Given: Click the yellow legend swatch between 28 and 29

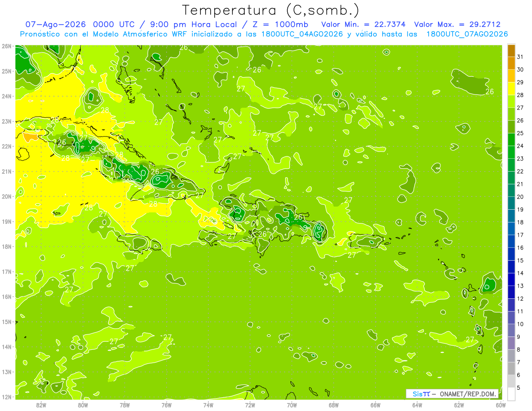Looking at the screenshot, I should click(x=511, y=89).
